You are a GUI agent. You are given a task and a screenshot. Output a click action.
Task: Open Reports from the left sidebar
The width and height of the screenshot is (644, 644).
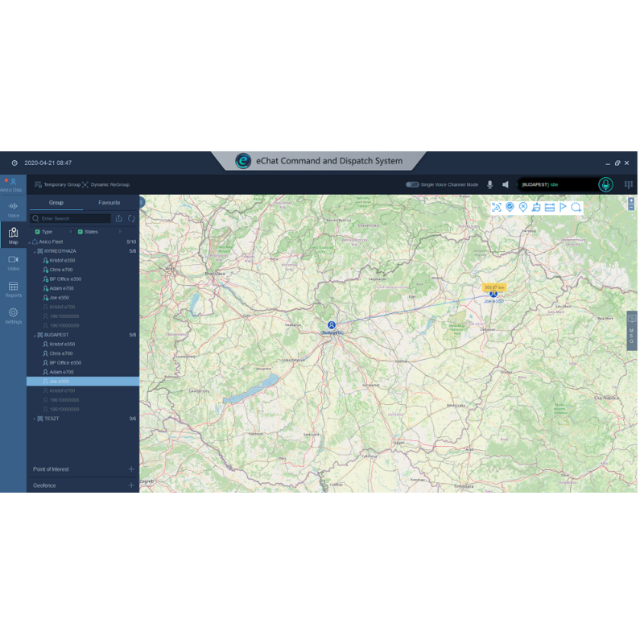click(x=13, y=289)
